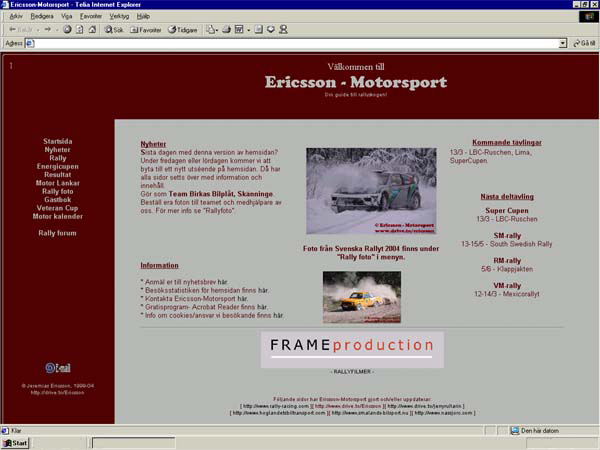The width and height of the screenshot is (600, 450).
Task: Expand the address bar dropdown arrow
Action: (x=562, y=43)
